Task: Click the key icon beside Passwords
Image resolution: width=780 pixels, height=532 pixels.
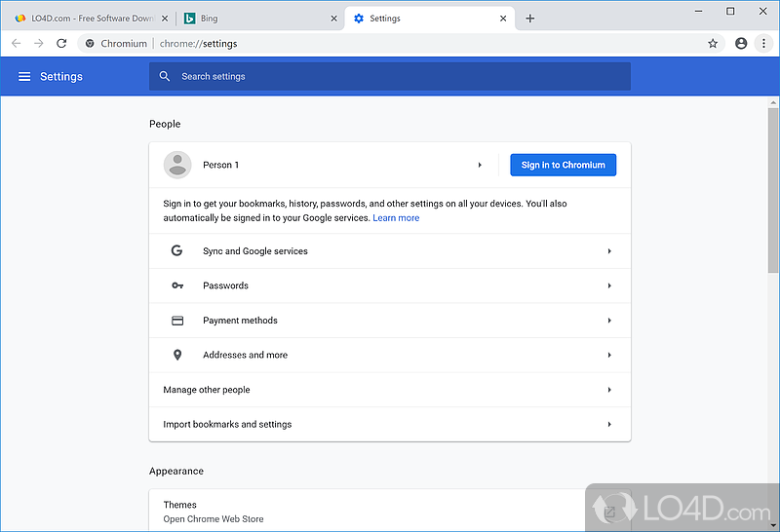Action: pyautogui.click(x=177, y=285)
